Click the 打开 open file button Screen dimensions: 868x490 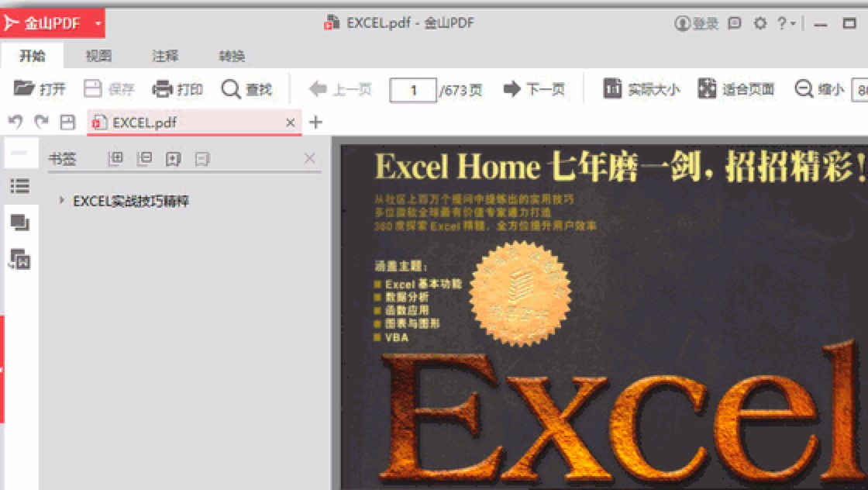[x=40, y=88]
